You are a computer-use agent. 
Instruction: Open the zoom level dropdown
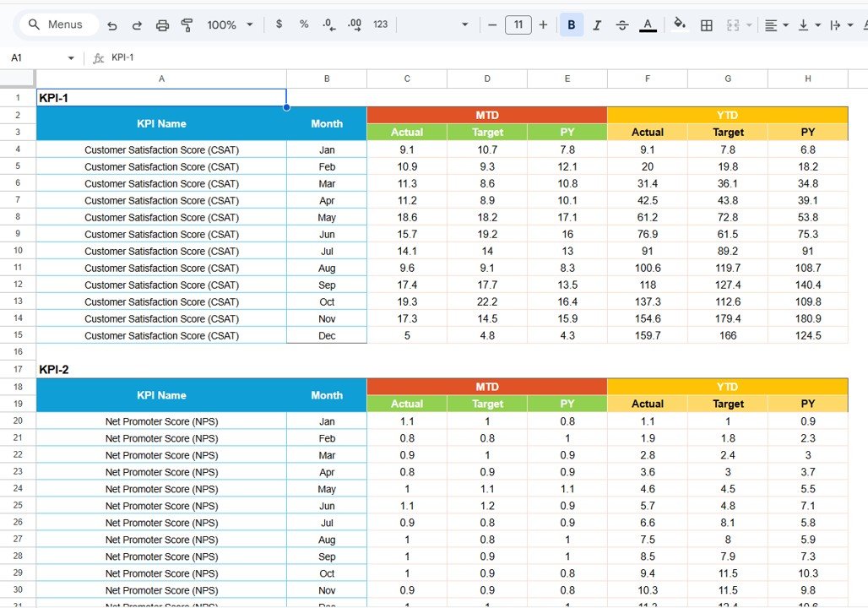pos(226,24)
